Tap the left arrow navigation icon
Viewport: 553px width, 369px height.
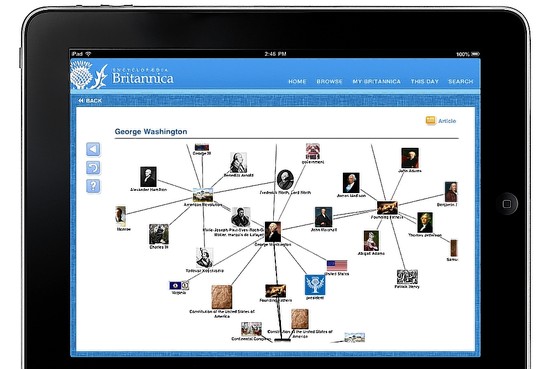(x=93, y=149)
